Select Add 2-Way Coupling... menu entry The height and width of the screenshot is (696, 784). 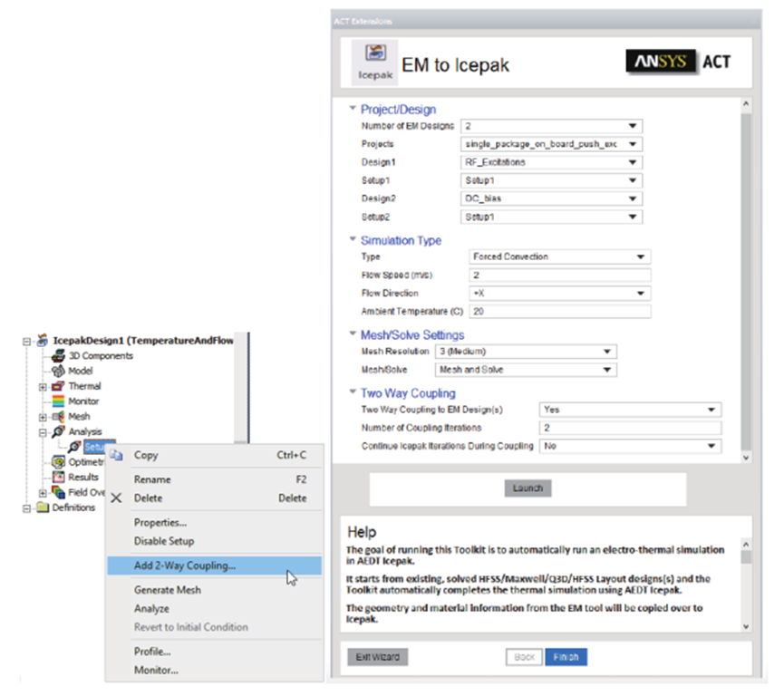click(215, 565)
